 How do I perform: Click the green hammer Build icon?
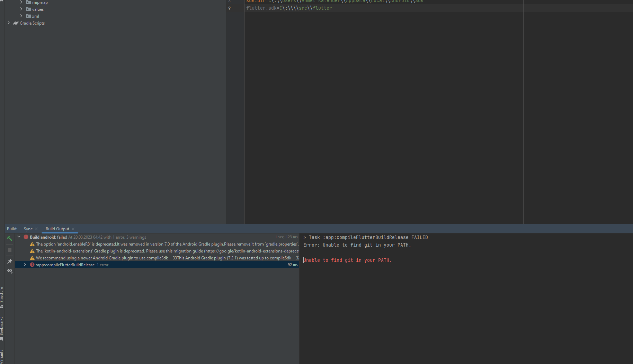click(10, 238)
